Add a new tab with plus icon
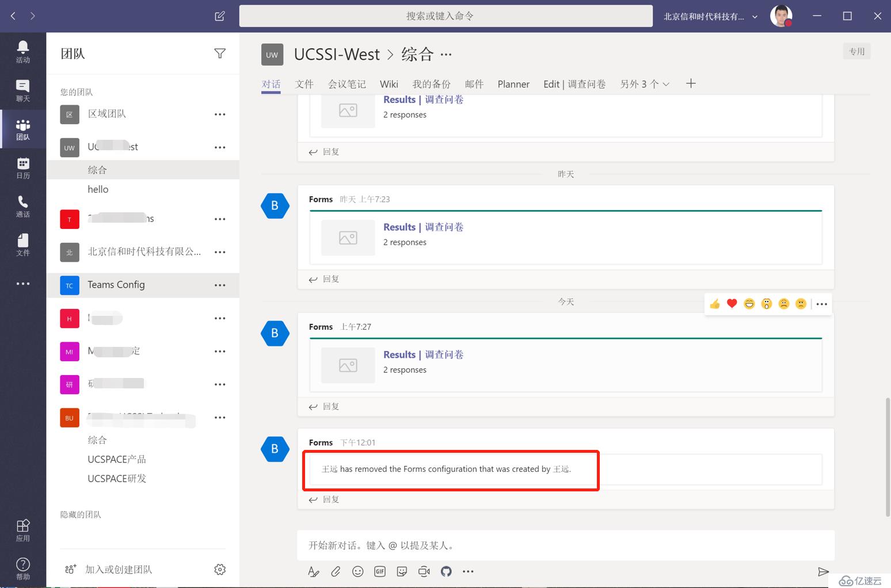The height and width of the screenshot is (588, 891). (x=691, y=83)
